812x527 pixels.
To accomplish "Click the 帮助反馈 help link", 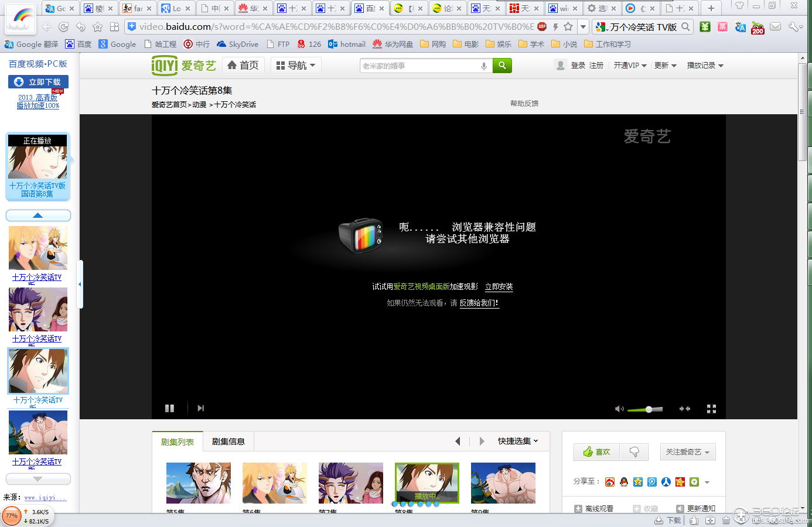I will (x=524, y=104).
